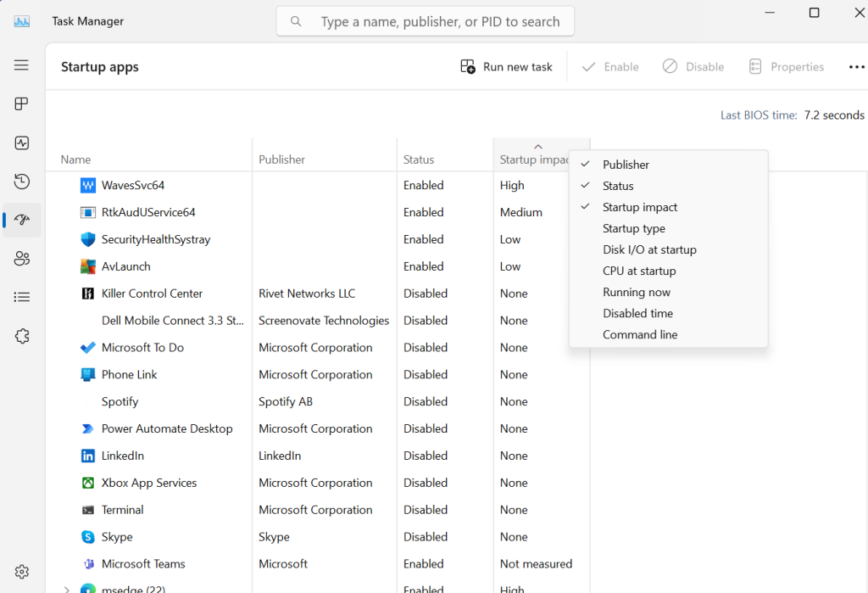Image resolution: width=868 pixels, height=593 pixels.
Task: Click the Disabled status of Skype
Action: 426,537
